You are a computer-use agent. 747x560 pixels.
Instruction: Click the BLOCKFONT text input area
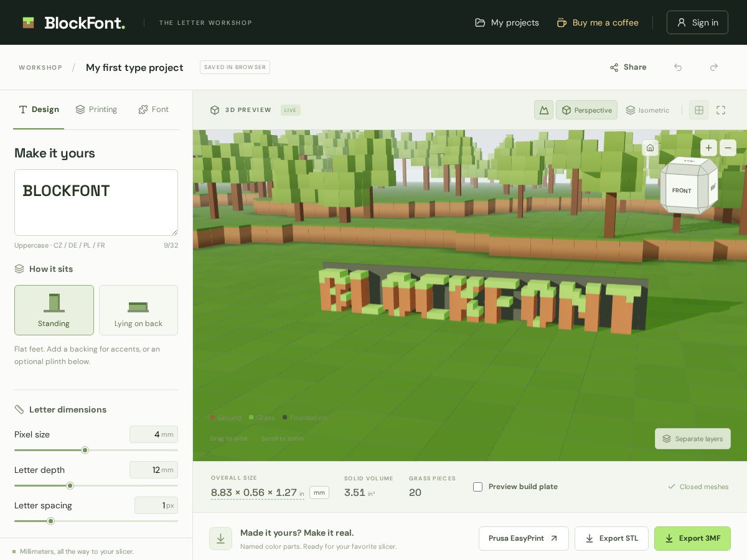(x=96, y=202)
